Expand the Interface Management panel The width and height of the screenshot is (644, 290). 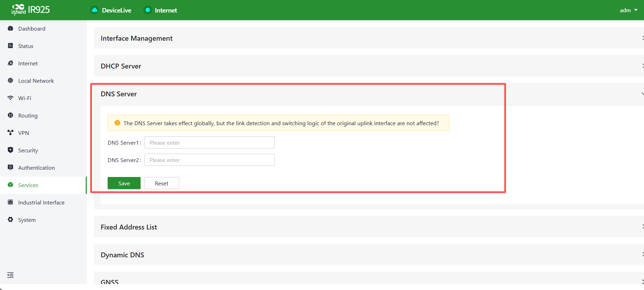369,38
